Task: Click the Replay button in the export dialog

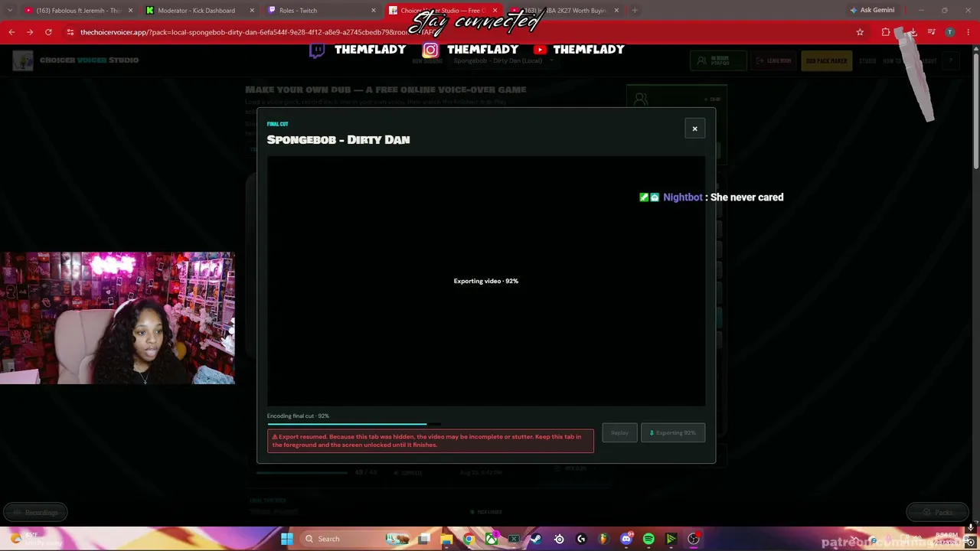Action: click(x=619, y=433)
